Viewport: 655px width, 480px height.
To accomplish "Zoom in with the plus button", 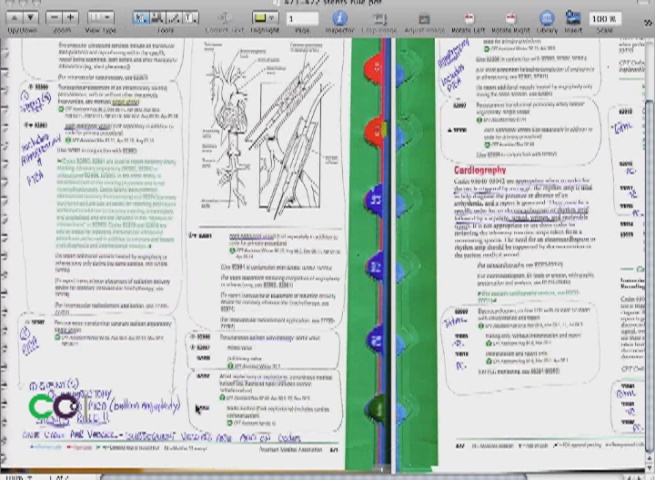I will pyautogui.click(x=70, y=18).
